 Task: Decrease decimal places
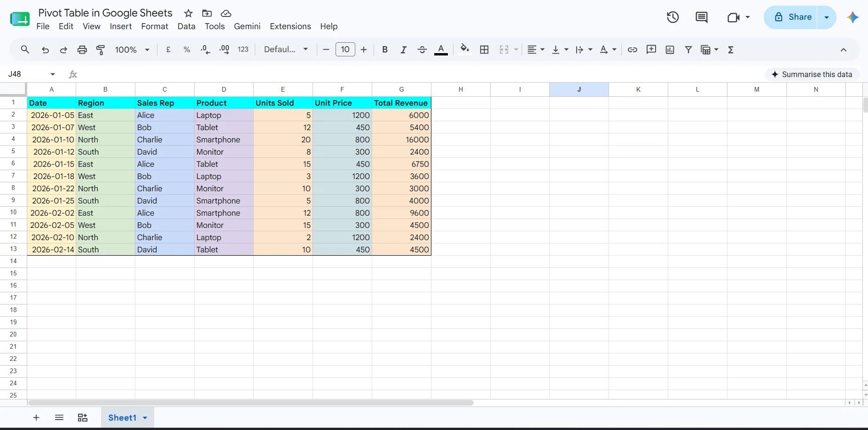pyautogui.click(x=205, y=50)
